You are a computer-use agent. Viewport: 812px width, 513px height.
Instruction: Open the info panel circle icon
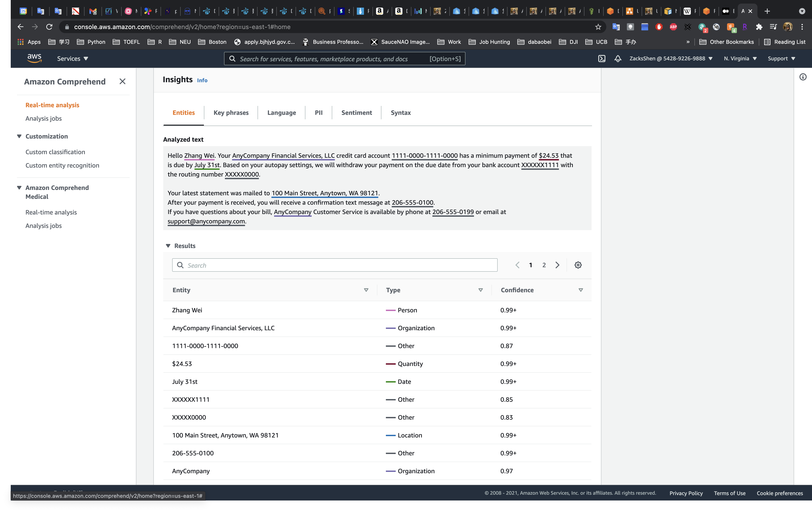click(x=803, y=77)
